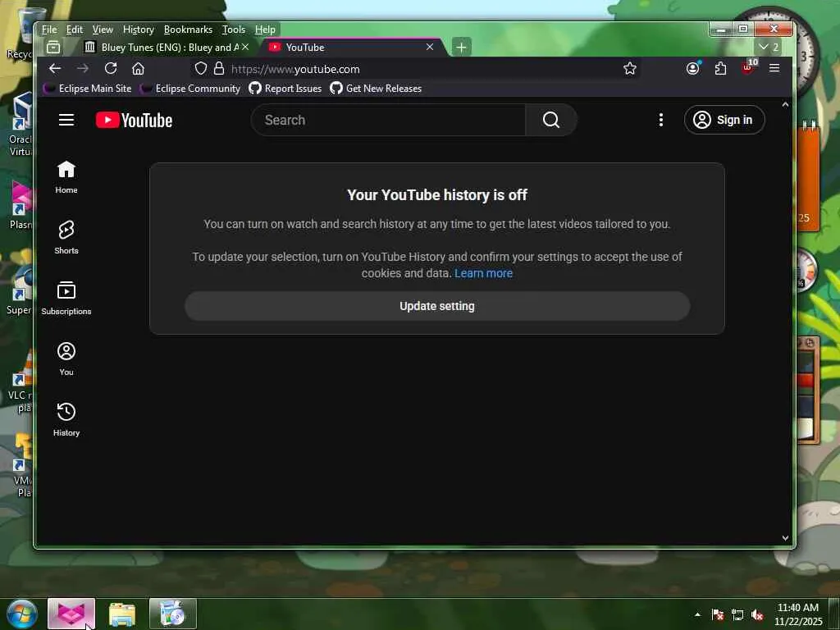The image size is (840, 630).
Task: Open Eclipse Community bookmark
Action: click(x=190, y=89)
